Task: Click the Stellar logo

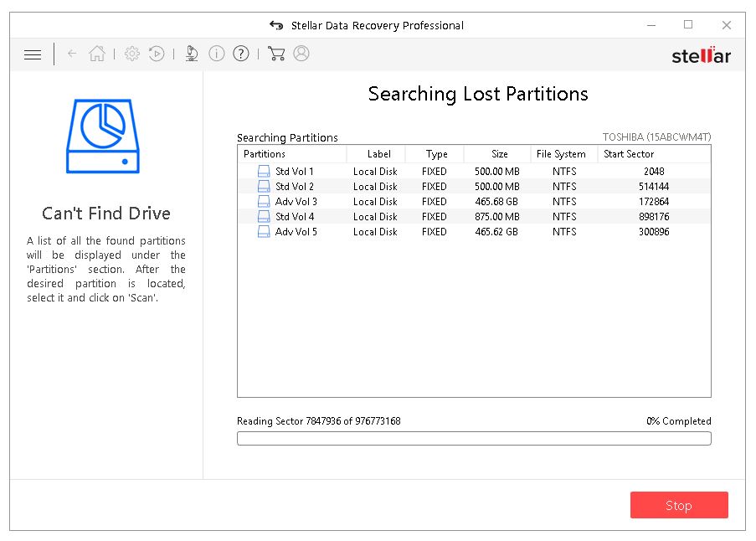Action: [701, 55]
